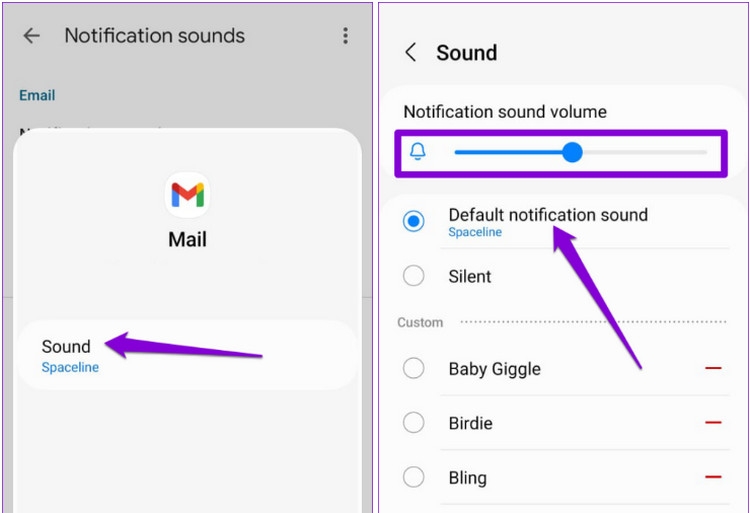Viewport: 750px width, 513px height.
Task: Tap the Notification sounds title
Action: (x=154, y=36)
